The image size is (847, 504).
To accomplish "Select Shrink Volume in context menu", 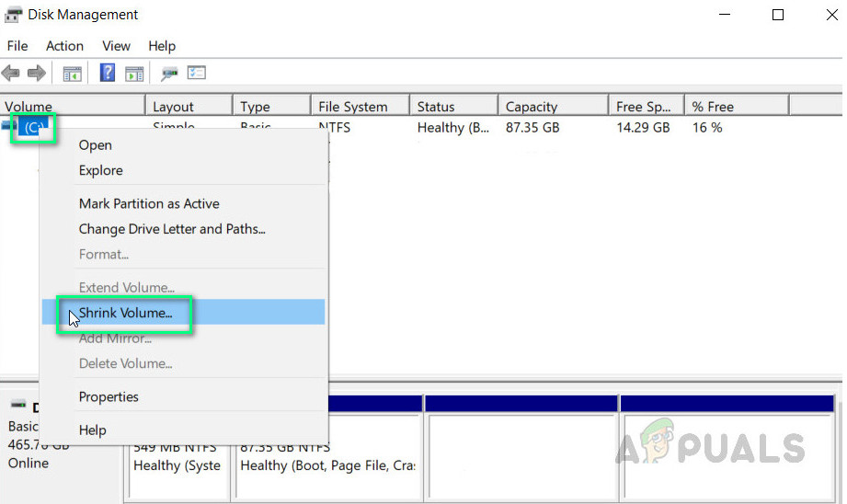I will point(184,312).
